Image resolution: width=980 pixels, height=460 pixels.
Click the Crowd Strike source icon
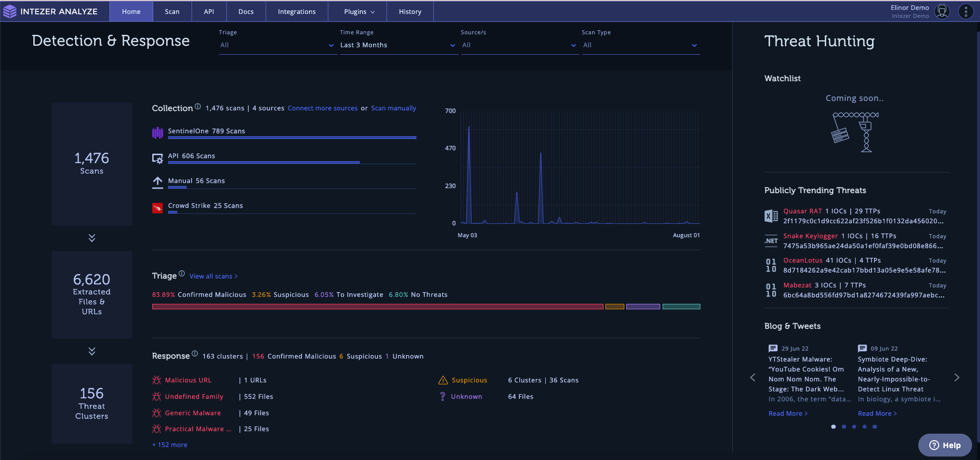point(157,208)
